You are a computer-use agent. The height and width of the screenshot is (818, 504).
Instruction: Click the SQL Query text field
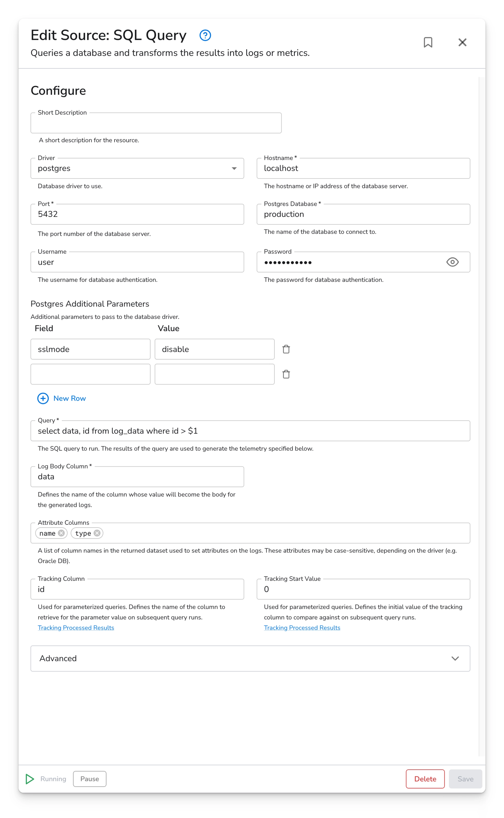(x=250, y=431)
